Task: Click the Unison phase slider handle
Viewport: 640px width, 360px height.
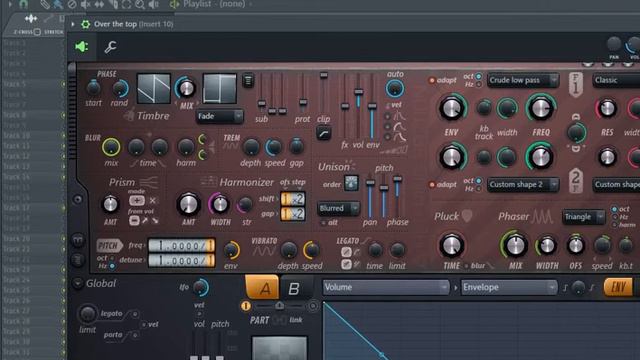Action: tap(397, 179)
